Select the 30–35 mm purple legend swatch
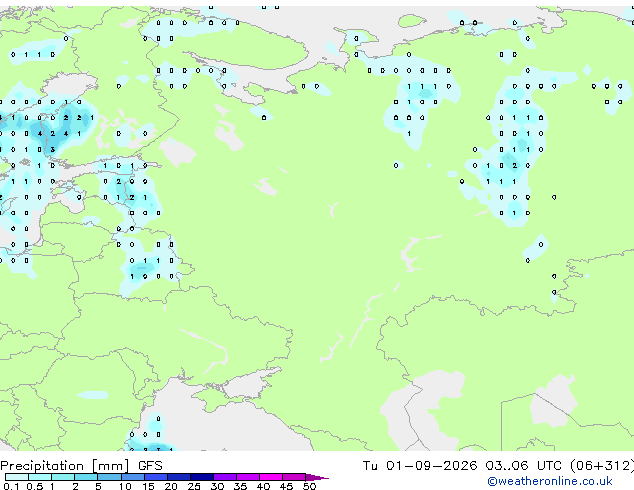The image size is (634, 490). click(x=225, y=477)
